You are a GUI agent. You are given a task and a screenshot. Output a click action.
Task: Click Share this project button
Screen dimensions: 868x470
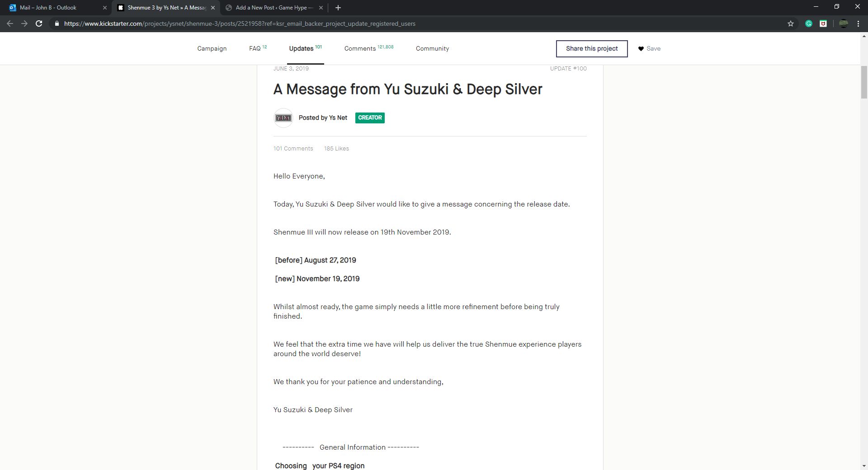coord(592,49)
